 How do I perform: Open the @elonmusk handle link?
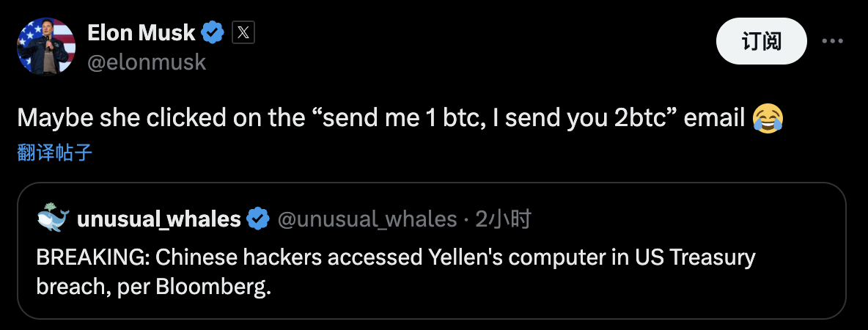[x=147, y=63]
